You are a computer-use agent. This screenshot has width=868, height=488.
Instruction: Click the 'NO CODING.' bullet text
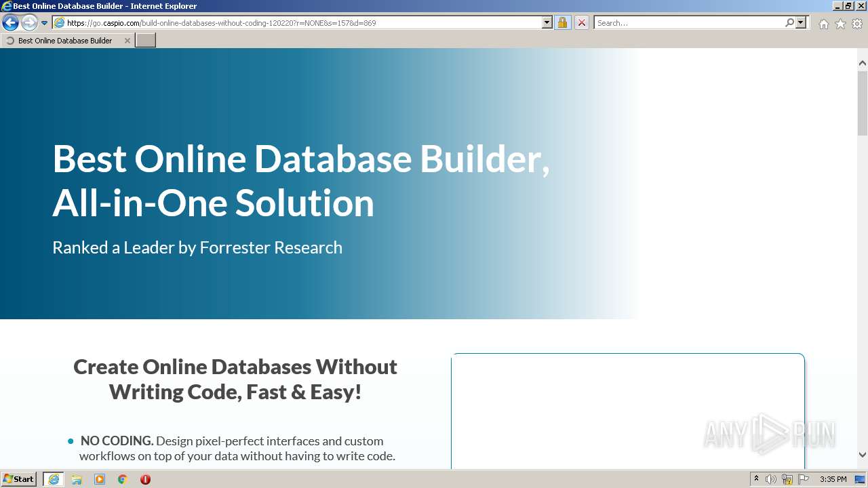[117, 441]
